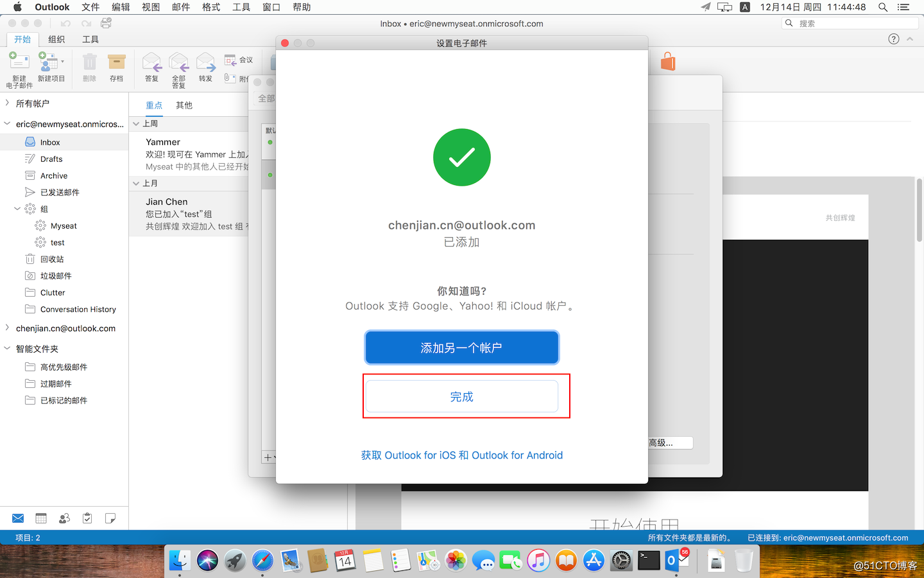Open the Yammer welcome message
The width and height of the screenshot is (924, 578).
tap(189, 154)
